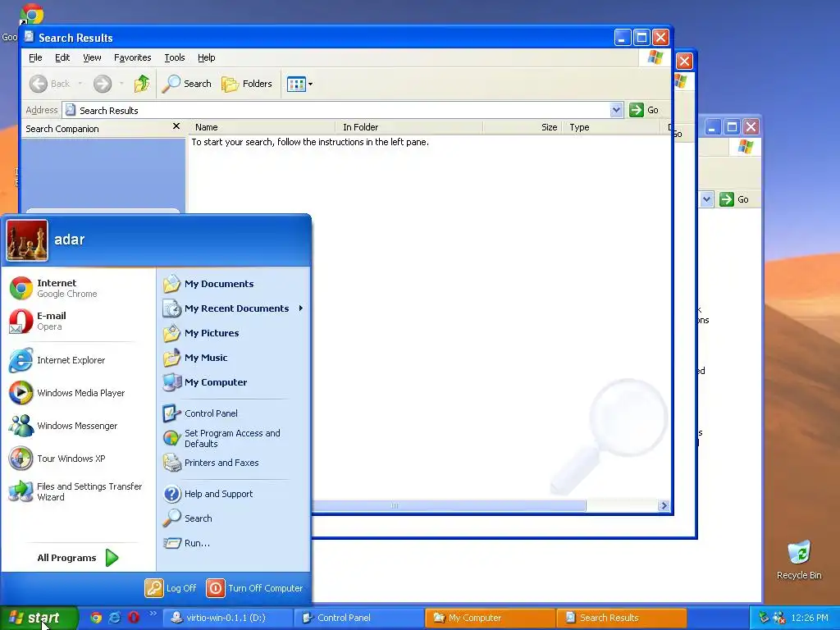The height and width of the screenshot is (630, 840).
Task: Open the Favorites menu
Action: 132,57
